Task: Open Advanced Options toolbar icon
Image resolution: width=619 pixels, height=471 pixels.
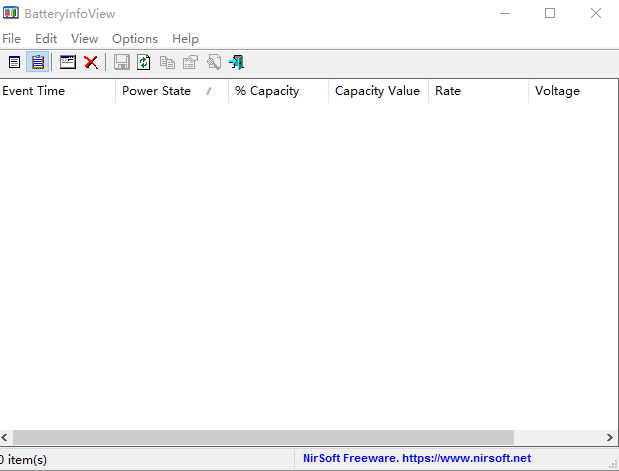Action: point(68,62)
